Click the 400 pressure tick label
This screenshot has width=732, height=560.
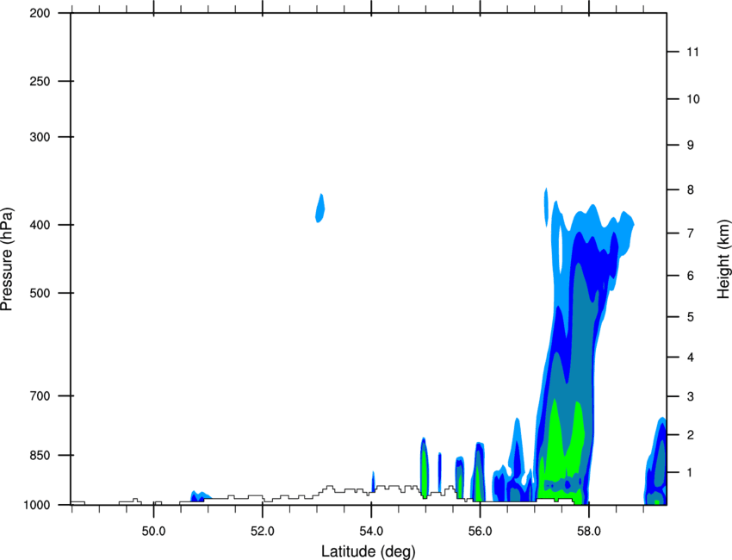pos(40,225)
